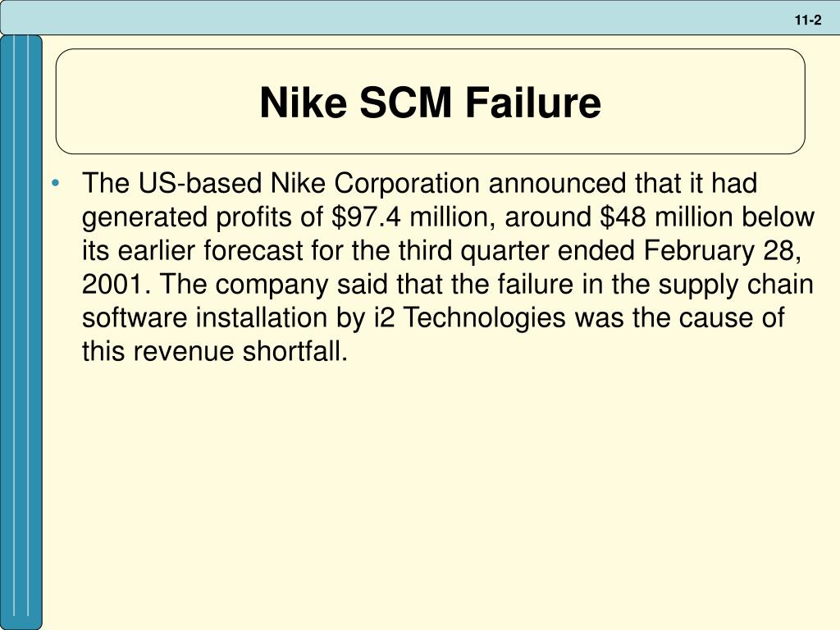
Task: Click the teal vertical sidebar stripe
Action: click(21, 332)
